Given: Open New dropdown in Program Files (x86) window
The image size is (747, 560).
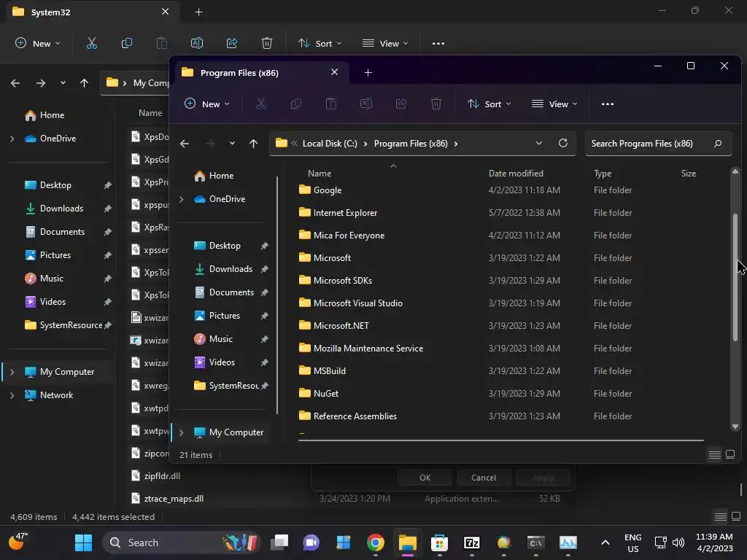Looking at the screenshot, I should (x=207, y=104).
